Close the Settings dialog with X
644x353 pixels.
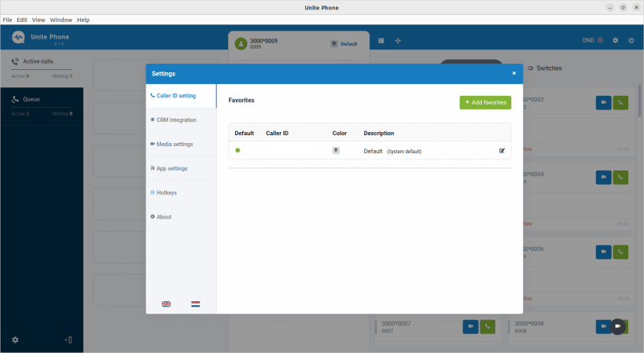(513, 73)
